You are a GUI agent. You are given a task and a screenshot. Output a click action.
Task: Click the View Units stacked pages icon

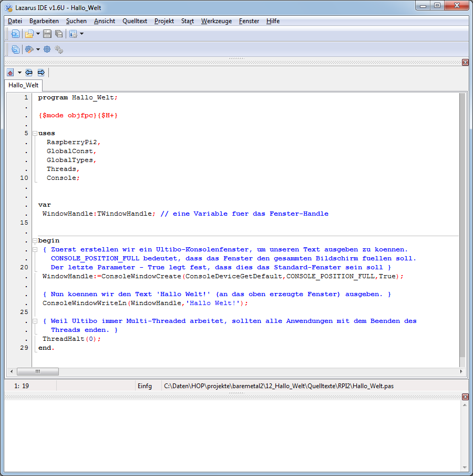(15, 49)
